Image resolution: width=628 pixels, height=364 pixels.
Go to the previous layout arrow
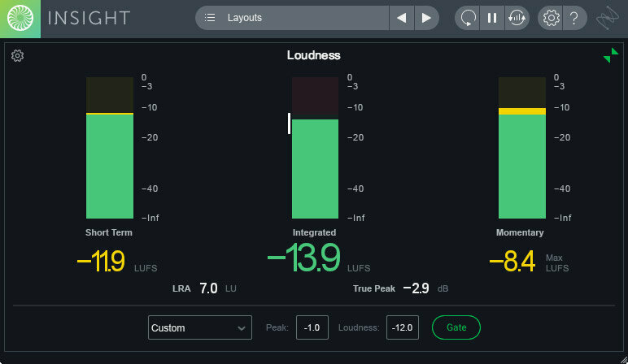(401, 18)
